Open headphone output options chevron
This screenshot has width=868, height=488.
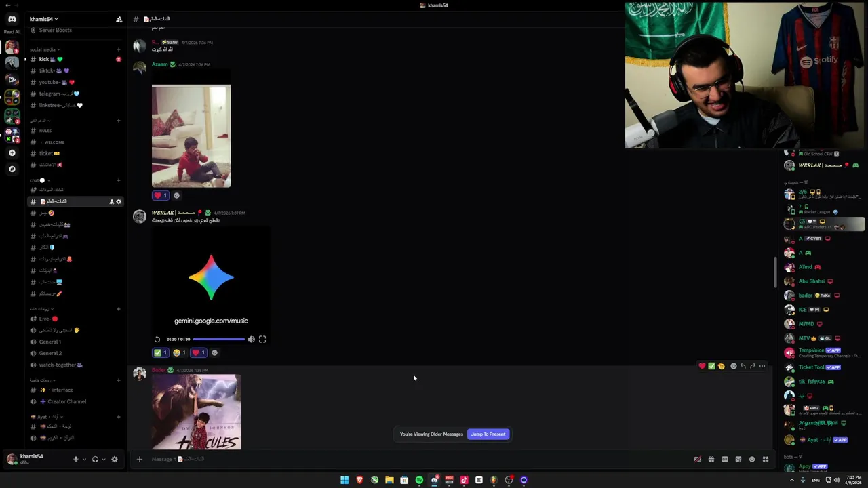[x=103, y=459]
